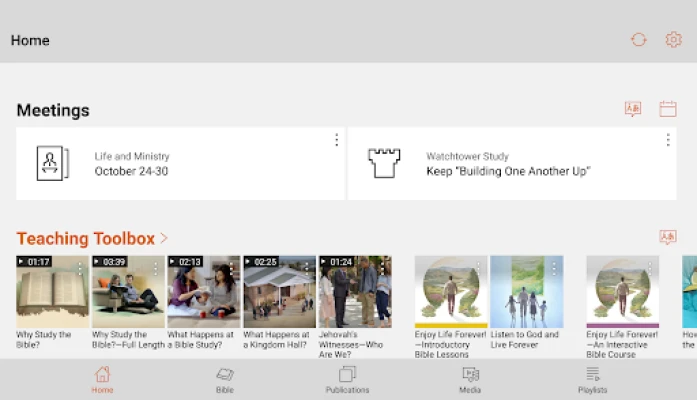
Task: Play Why Study the Bible? 01:17 video
Action: click(x=52, y=292)
